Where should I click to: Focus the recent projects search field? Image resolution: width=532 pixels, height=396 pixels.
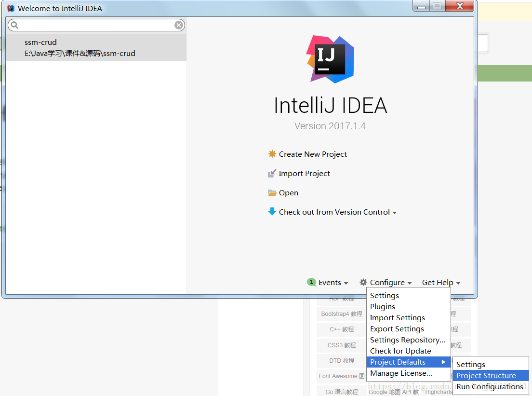click(x=96, y=25)
